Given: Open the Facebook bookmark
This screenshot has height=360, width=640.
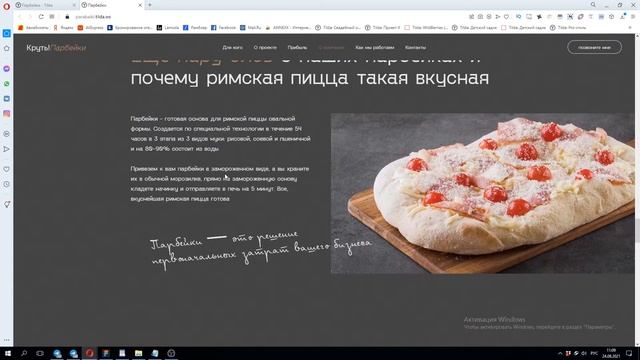Looking at the screenshot, I should 223,28.
